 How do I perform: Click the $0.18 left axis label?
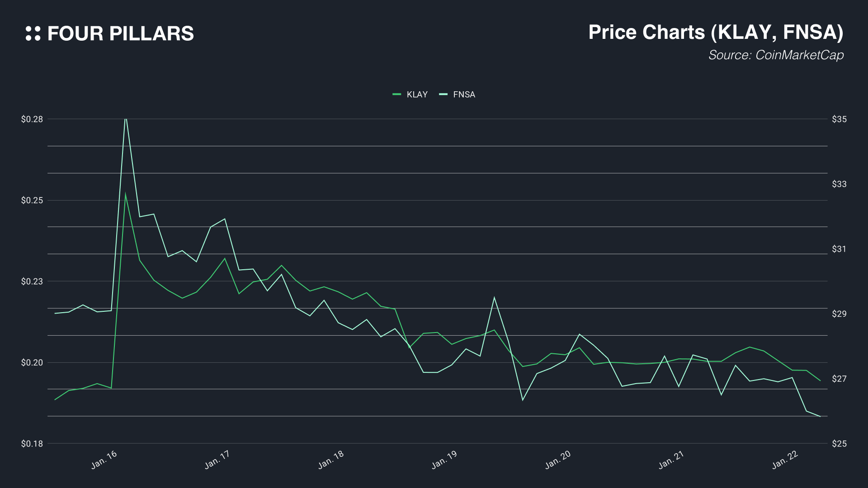pos(32,444)
